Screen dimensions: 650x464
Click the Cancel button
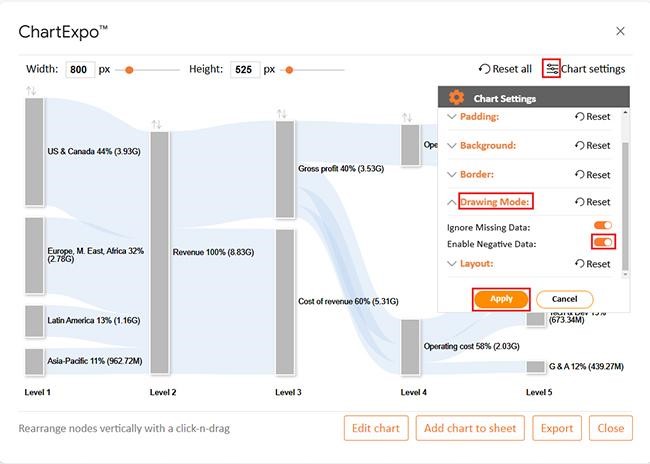(564, 299)
